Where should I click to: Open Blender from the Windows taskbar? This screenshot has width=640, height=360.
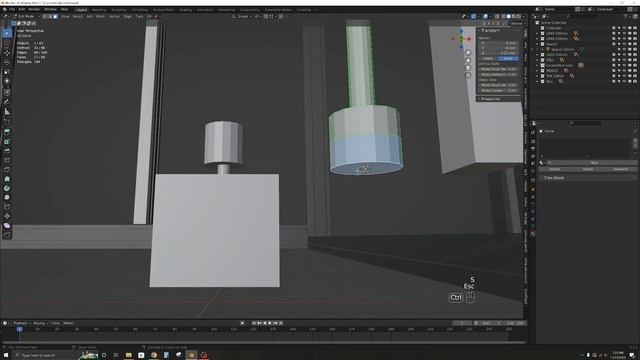pyautogui.click(x=191, y=355)
